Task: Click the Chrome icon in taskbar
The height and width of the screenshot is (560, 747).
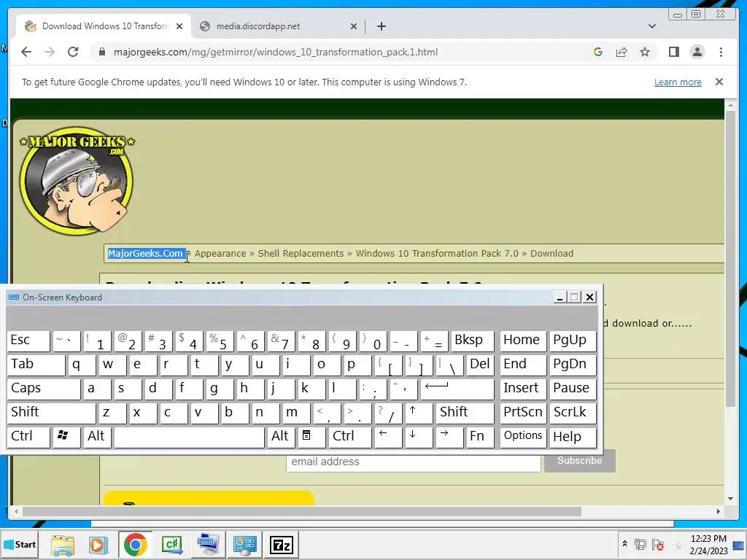Action: [x=135, y=545]
